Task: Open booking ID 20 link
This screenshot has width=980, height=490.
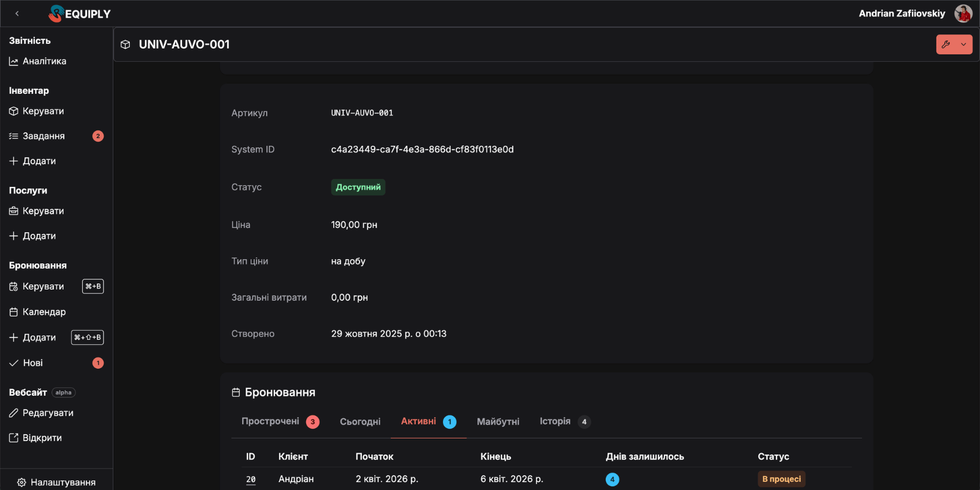Action: pyautogui.click(x=251, y=479)
